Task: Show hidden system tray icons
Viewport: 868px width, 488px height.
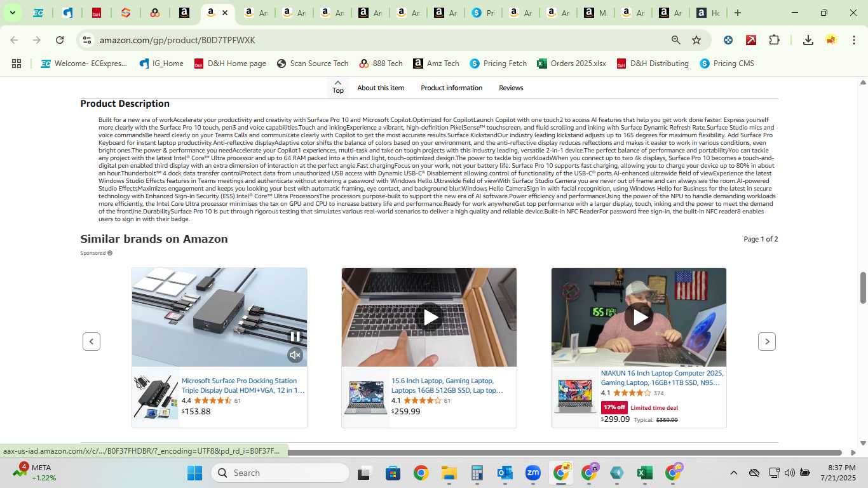Action: coord(734,473)
